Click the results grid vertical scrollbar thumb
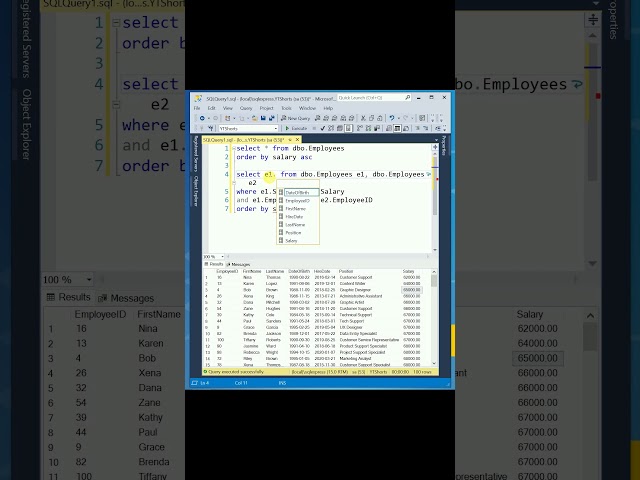Viewport: 640px width, 480px height. [x=434, y=281]
